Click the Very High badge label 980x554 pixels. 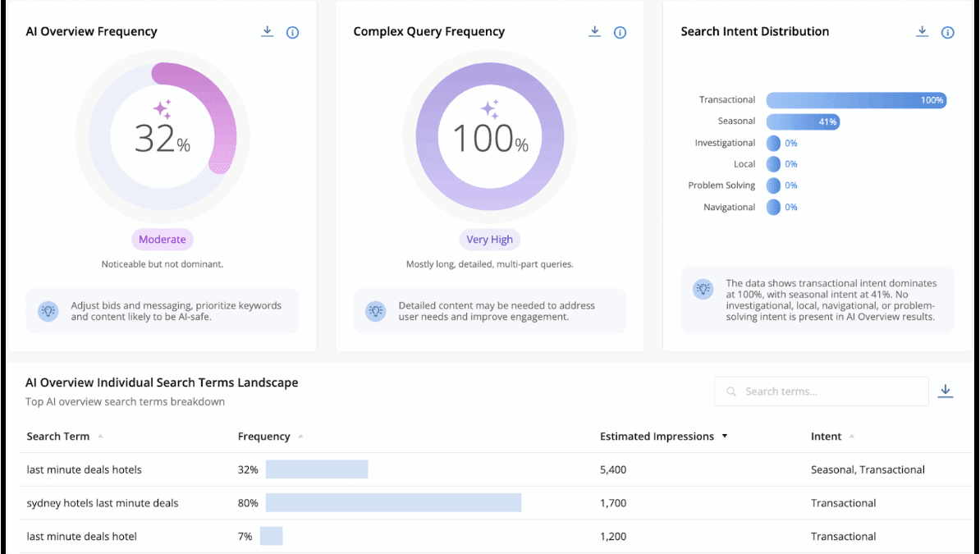point(489,239)
